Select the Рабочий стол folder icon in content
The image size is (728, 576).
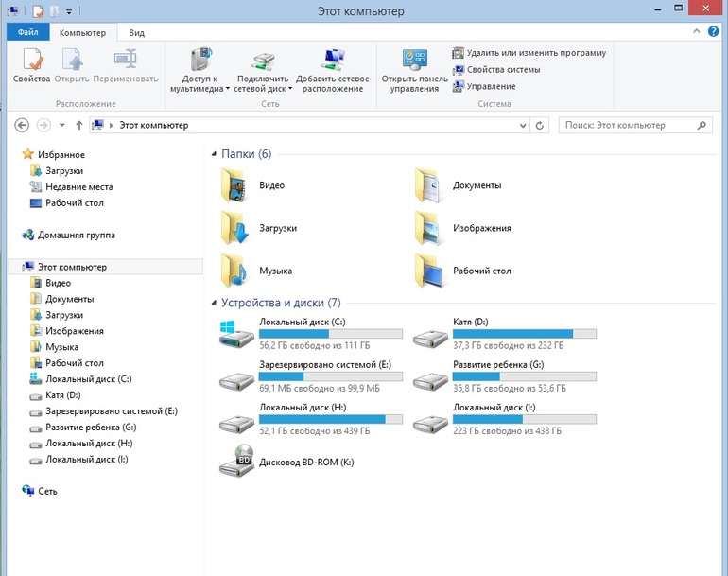[429, 271]
